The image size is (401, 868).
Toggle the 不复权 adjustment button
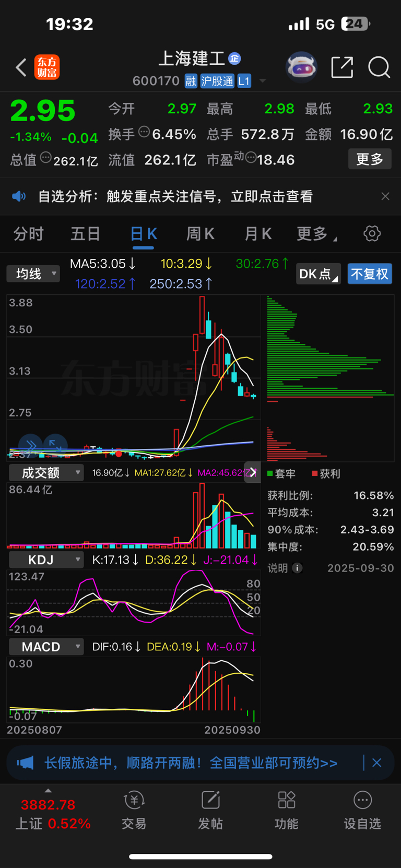(370, 274)
